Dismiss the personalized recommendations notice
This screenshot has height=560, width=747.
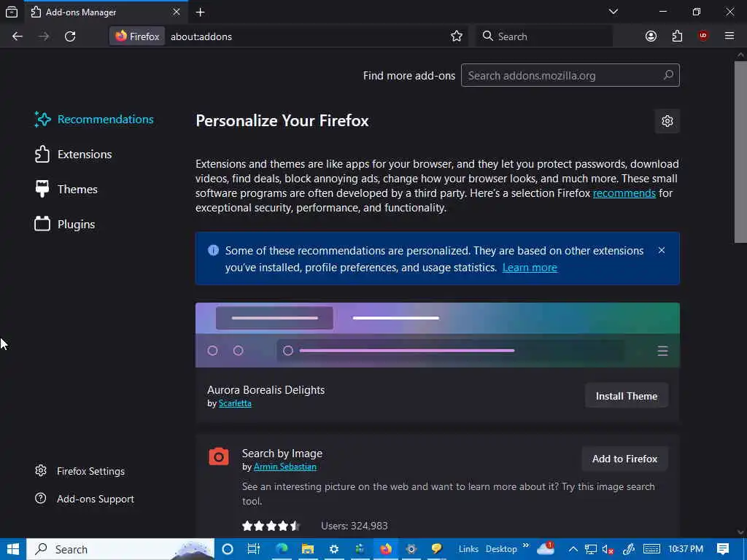(x=661, y=251)
